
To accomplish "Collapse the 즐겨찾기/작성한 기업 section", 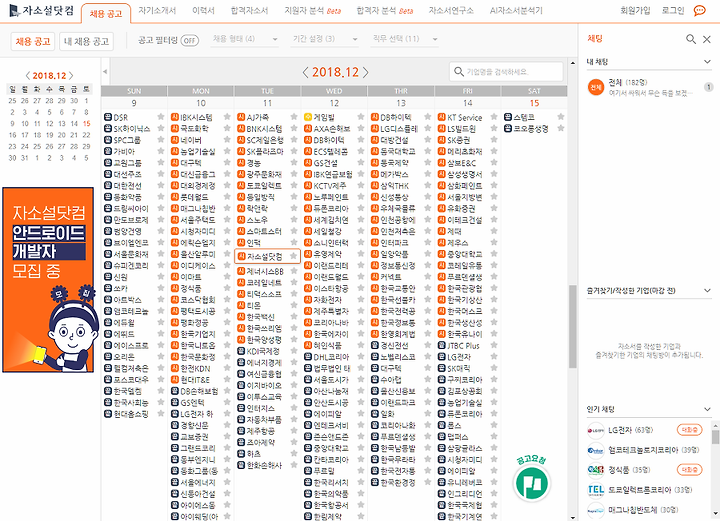I will point(707,291).
